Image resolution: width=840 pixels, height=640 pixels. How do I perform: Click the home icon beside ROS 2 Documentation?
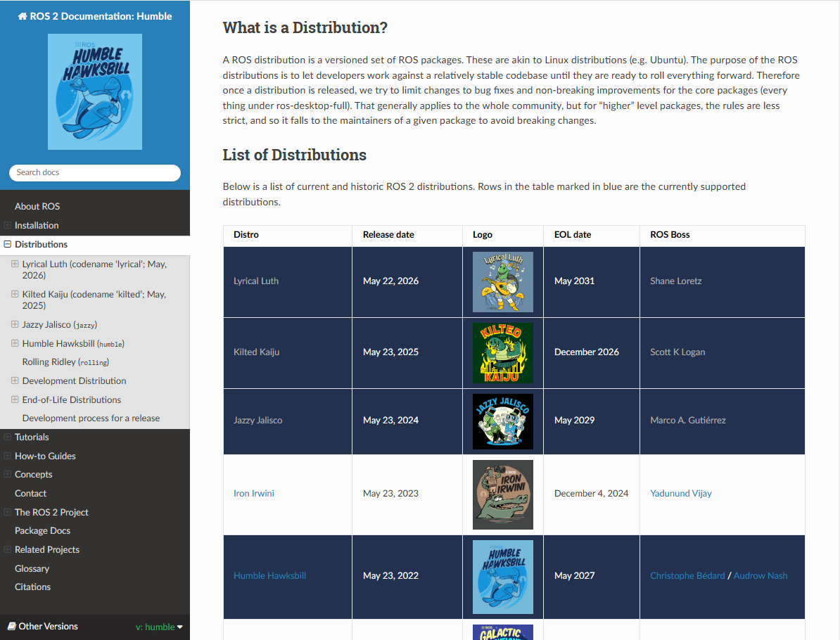(x=23, y=16)
